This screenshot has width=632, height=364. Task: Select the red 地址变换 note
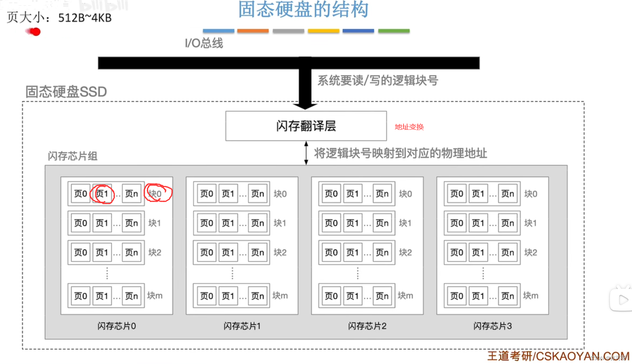[x=409, y=127]
